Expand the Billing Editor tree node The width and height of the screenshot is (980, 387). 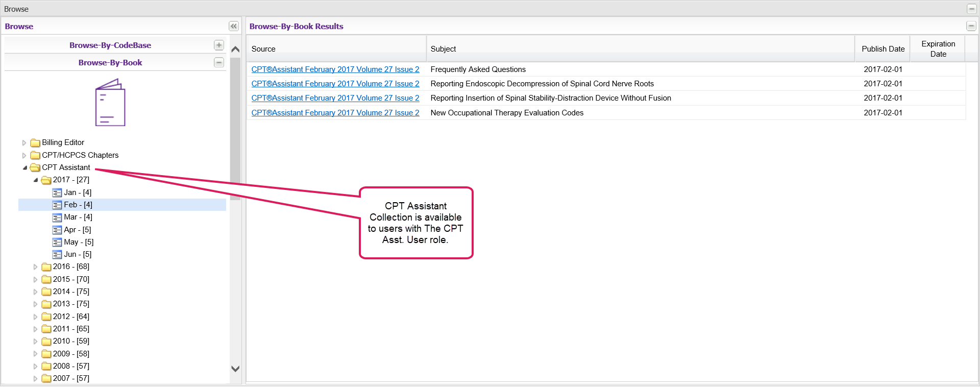(24, 143)
